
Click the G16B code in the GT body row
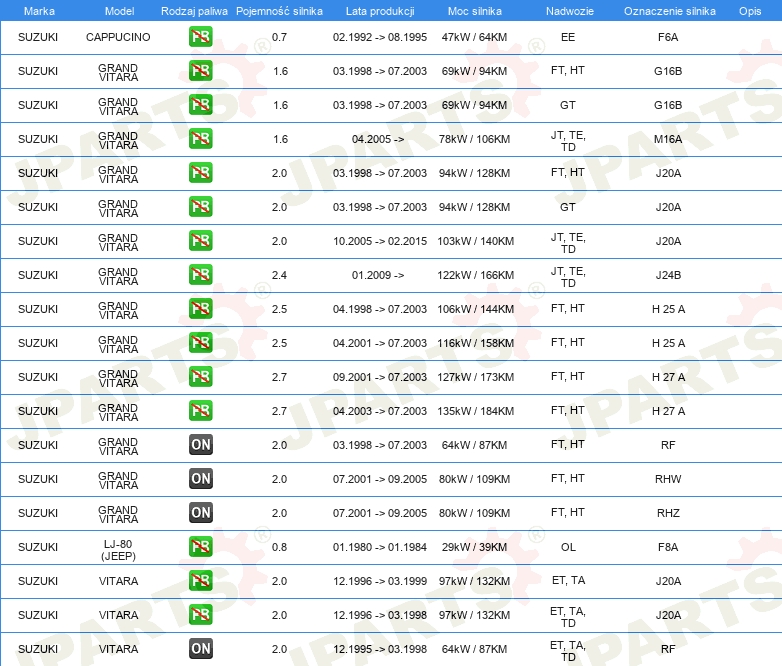[668, 105]
